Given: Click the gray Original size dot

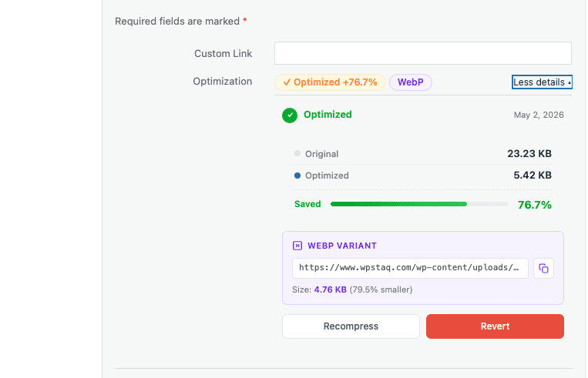Looking at the screenshot, I should [x=297, y=153].
